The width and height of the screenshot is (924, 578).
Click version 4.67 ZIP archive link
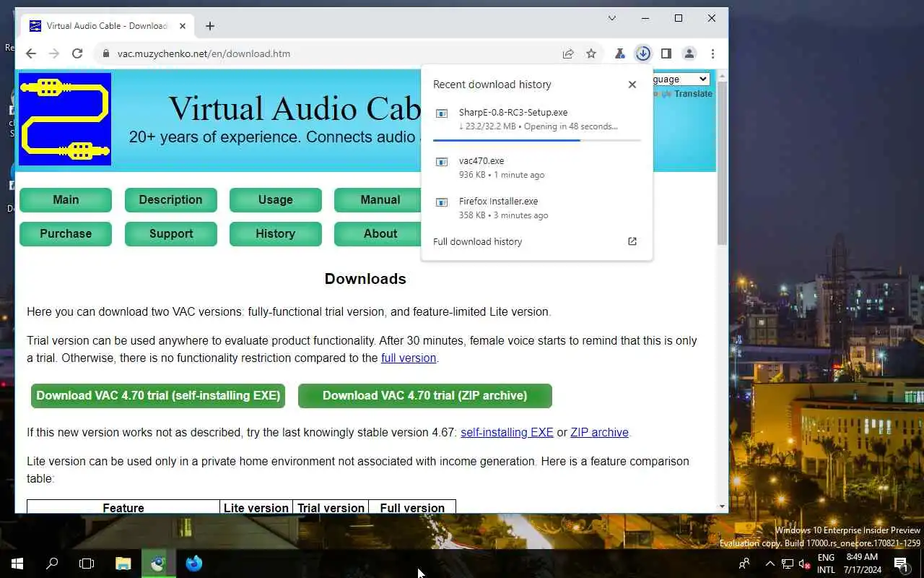(x=599, y=433)
